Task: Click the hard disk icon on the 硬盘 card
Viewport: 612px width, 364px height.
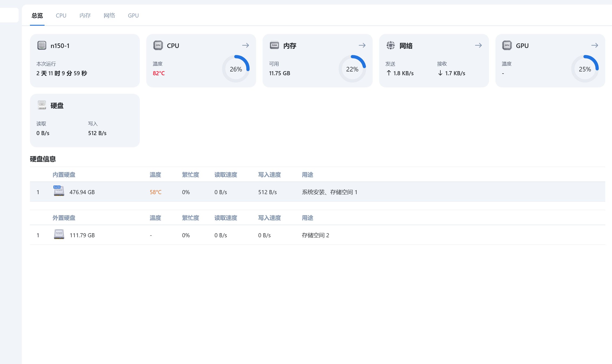Action: (42, 105)
